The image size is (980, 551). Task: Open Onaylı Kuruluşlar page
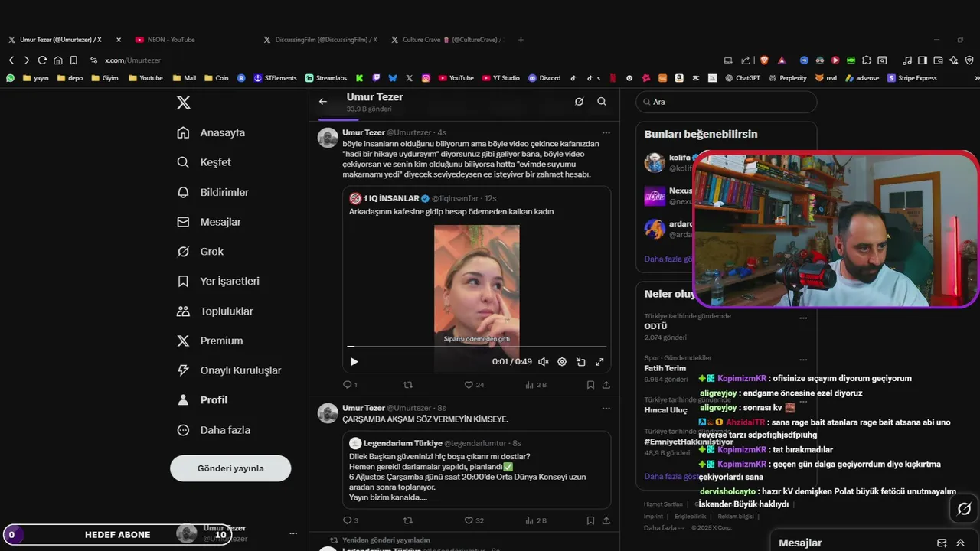[x=229, y=370]
